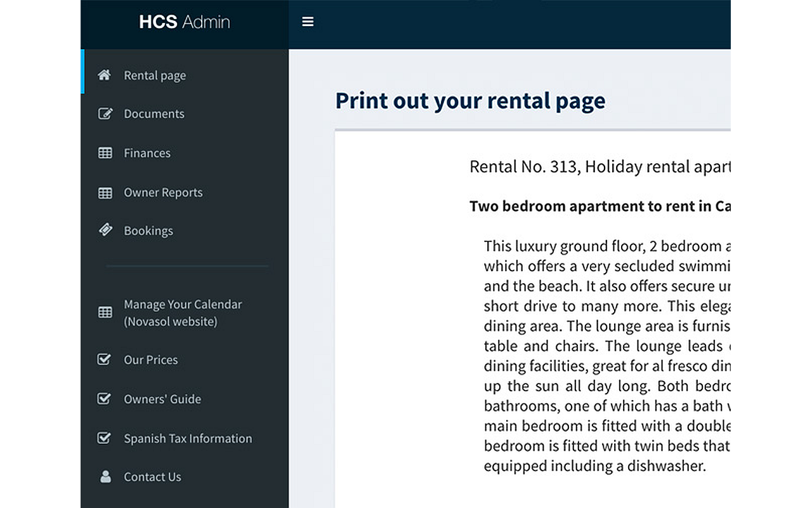This screenshot has height=508, width=812.
Task: Click the HCS Admin logo
Action: pyautogui.click(x=185, y=22)
